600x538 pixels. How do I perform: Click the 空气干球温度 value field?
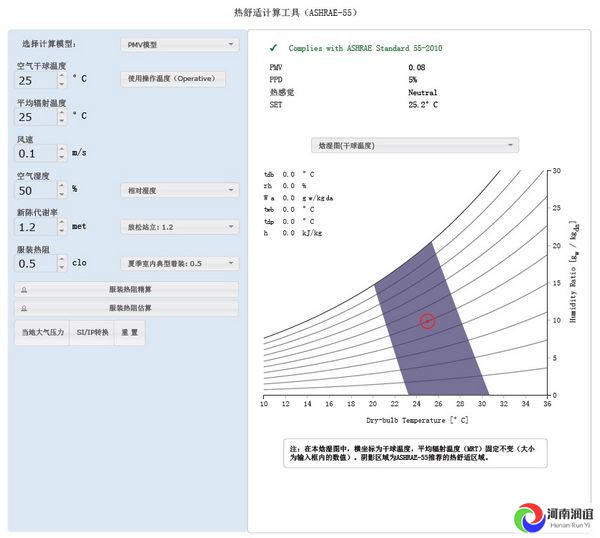tap(37, 80)
